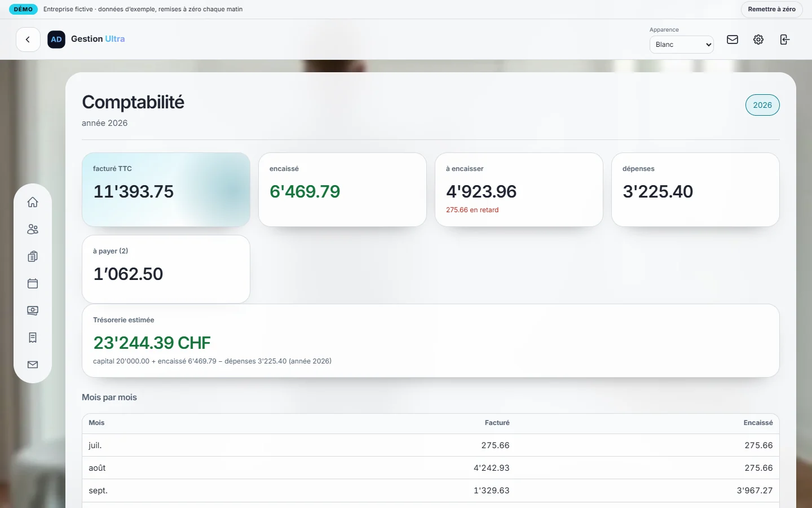Click the AD logo badge
Image resolution: width=812 pixels, height=508 pixels.
coord(56,40)
